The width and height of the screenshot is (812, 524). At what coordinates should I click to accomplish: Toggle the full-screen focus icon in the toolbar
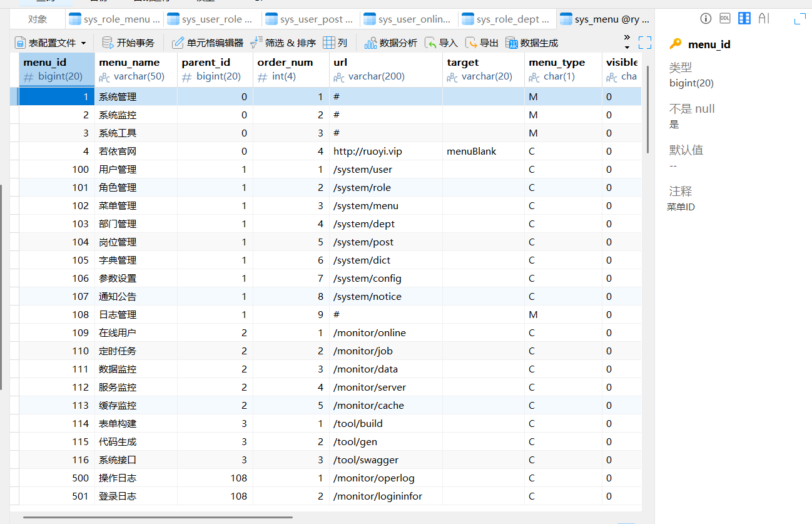click(644, 43)
